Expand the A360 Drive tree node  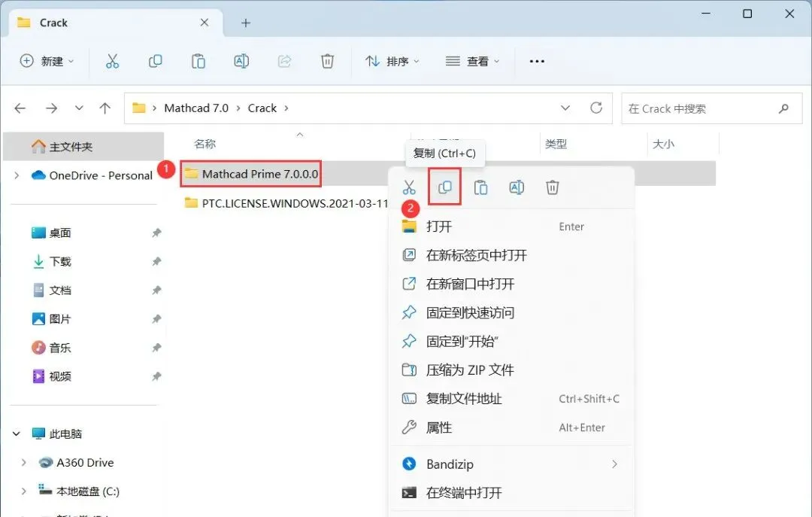coord(23,462)
